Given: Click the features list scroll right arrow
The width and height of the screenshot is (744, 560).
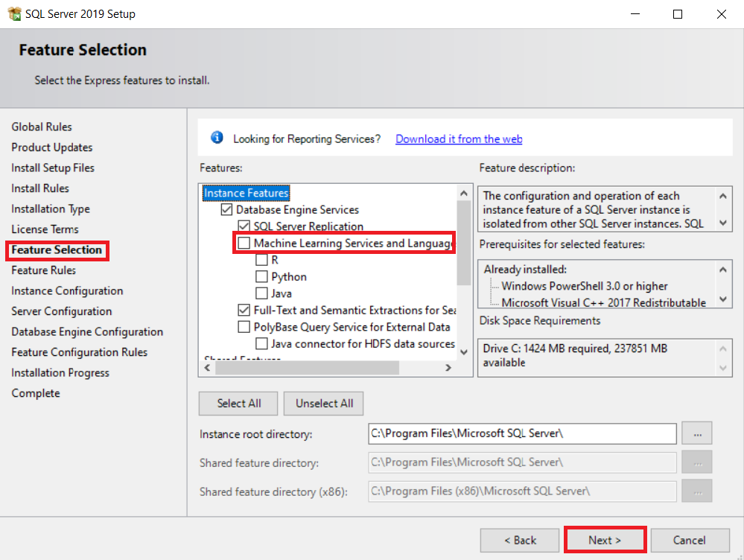Looking at the screenshot, I should (x=448, y=367).
